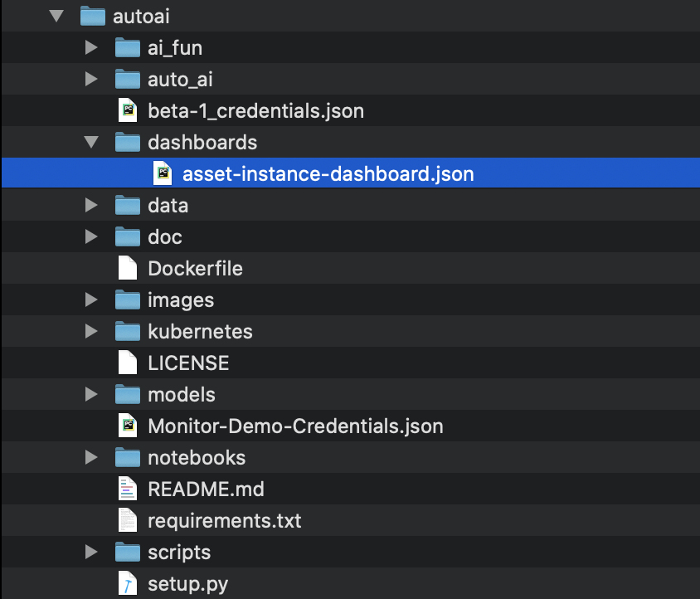Select the dashboards folder name
This screenshot has height=599, width=700.
click(x=202, y=143)
